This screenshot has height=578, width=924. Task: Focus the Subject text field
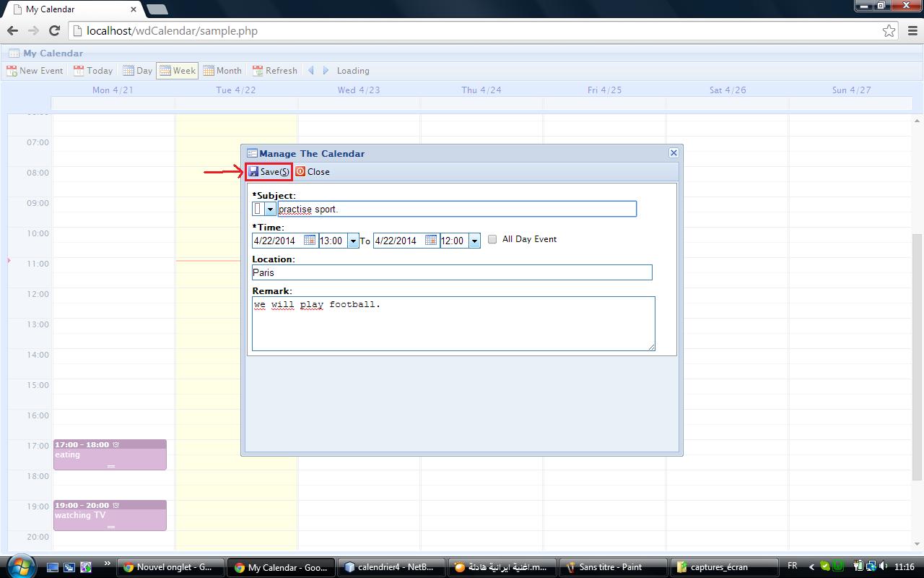point(457,209)
